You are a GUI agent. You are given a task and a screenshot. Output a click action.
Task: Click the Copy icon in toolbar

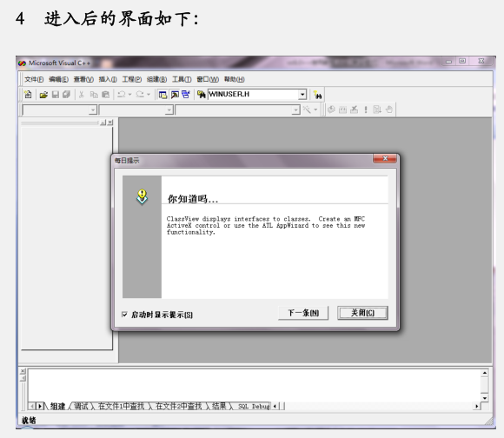tap(94, 95)
